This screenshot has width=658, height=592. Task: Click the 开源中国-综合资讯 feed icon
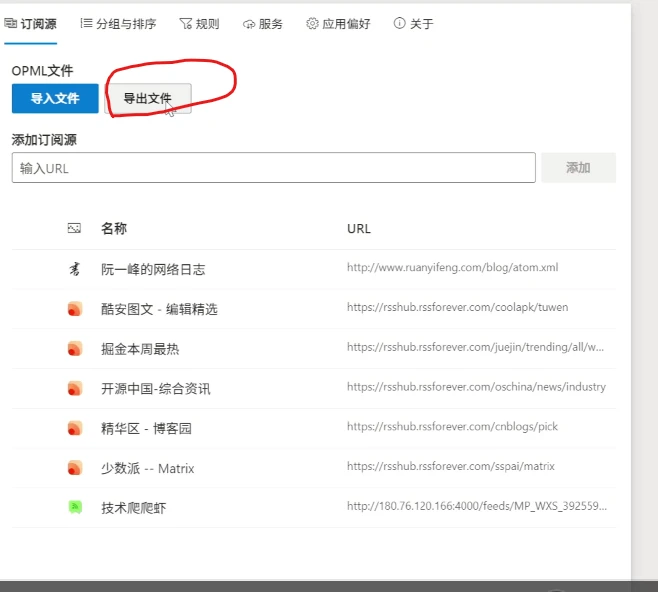[x=75, y=389]
